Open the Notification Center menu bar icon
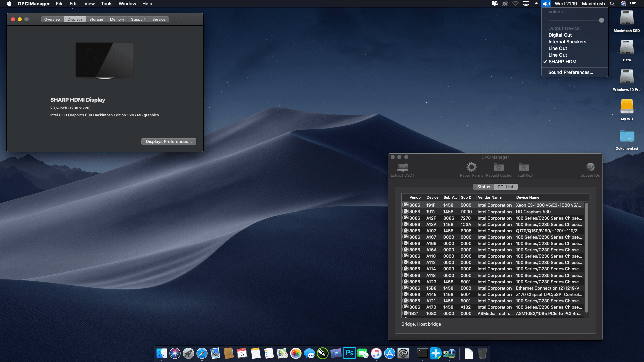The width and height of the screenshot is (644, 362). 633,4
